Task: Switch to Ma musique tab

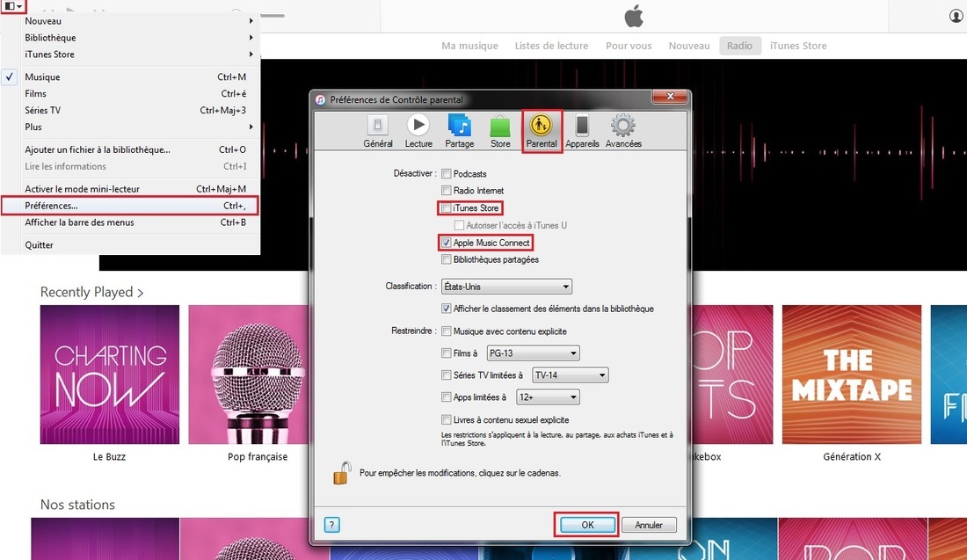Action: click(469, 46)
